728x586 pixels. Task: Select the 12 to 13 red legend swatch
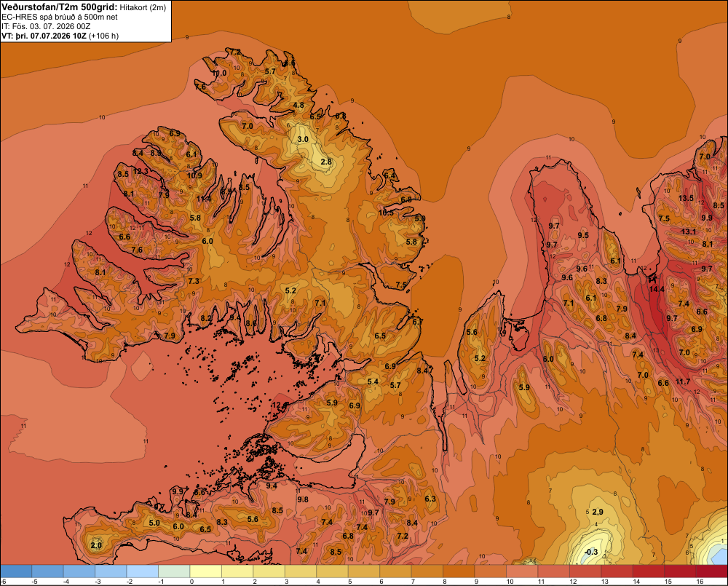click(585, 571)
